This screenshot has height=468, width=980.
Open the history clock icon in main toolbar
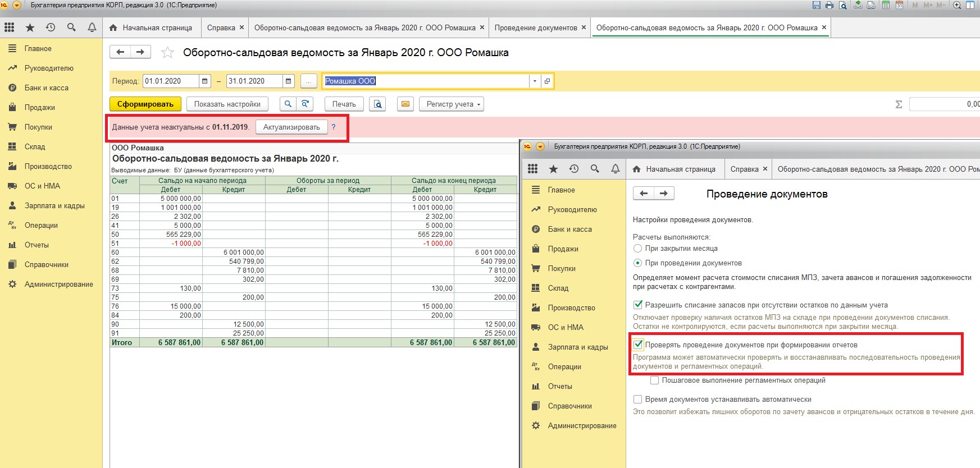pyautogui.click(x=51, y=27)
